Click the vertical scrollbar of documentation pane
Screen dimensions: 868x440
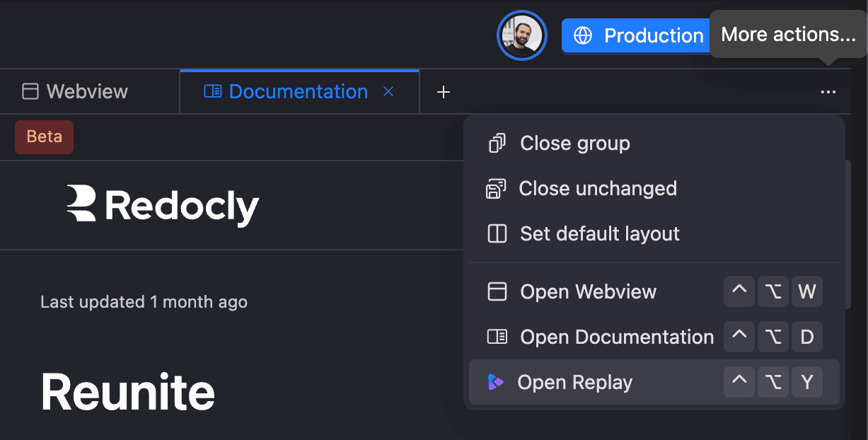click(x=847, y=233)
